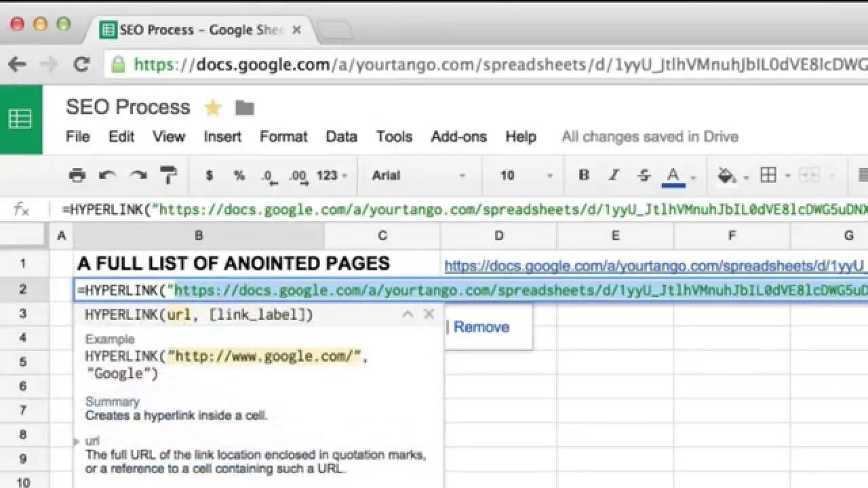Select column A header
The height and width of the screenshot is (488, 868).
coord(62,235)
